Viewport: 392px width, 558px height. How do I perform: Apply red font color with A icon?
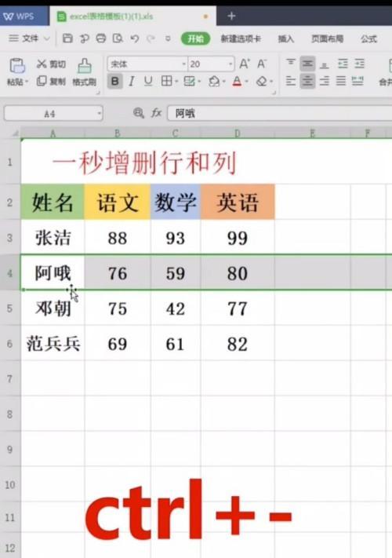[237, 82]
